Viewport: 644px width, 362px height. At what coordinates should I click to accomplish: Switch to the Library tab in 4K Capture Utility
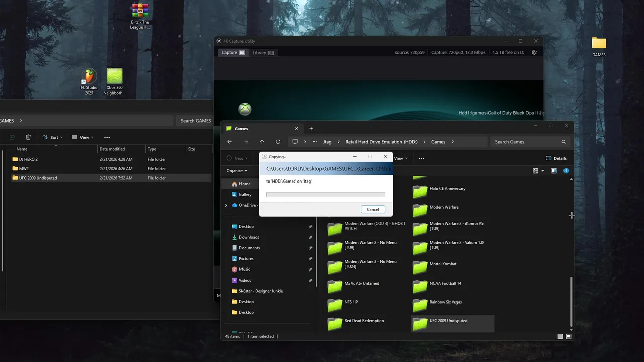pos(263,53)
